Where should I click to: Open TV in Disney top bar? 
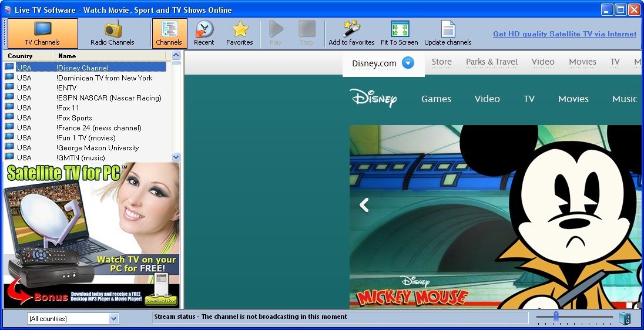[x=615, y=62]
